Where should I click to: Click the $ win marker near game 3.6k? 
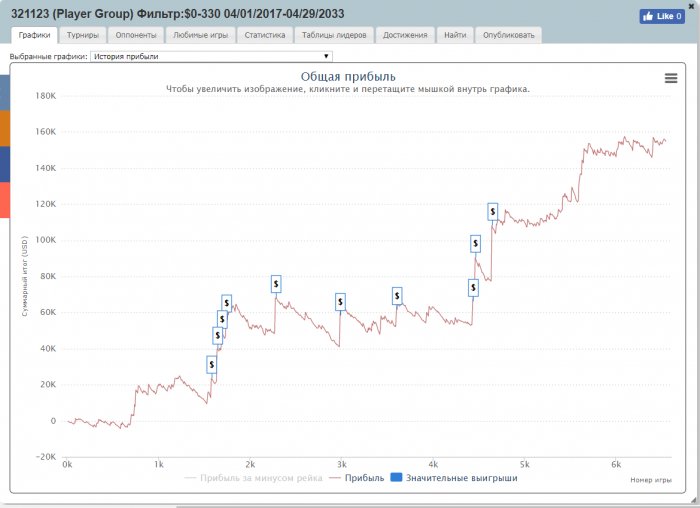click(397, 296)
